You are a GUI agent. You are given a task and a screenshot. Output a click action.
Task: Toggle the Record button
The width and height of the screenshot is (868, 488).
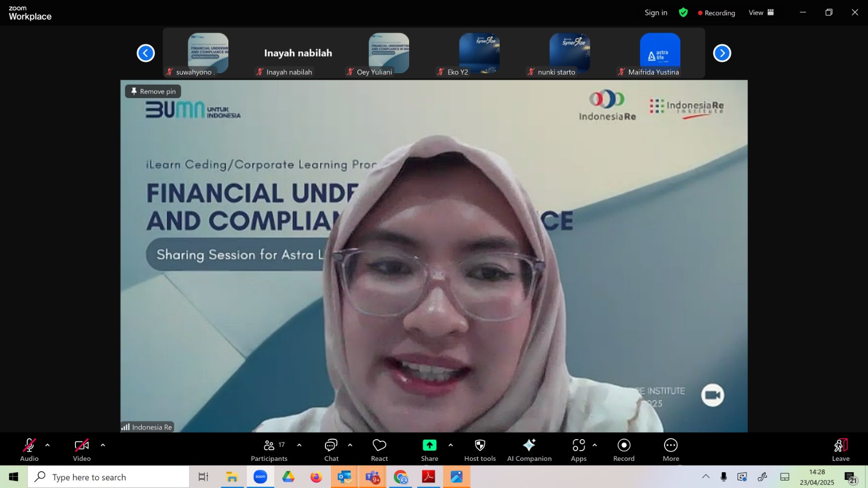[624, 450]
